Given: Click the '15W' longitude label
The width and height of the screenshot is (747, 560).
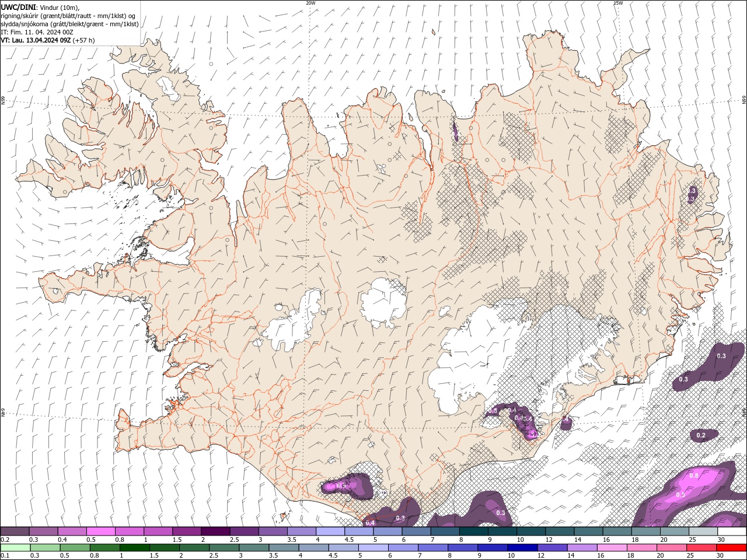Looking at the screenshot, I should 618,3.
